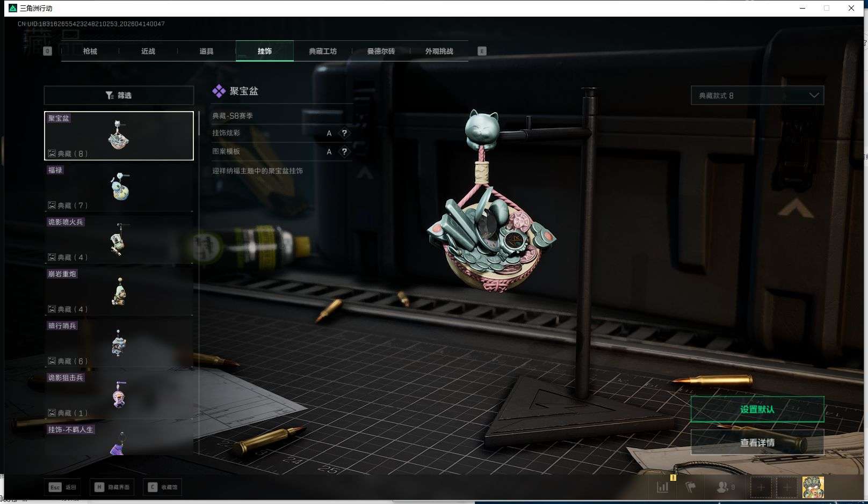Viewport: 868px width, 504px height.
Task: Open the 典藏工坊 tab
Action: [323, 51]
